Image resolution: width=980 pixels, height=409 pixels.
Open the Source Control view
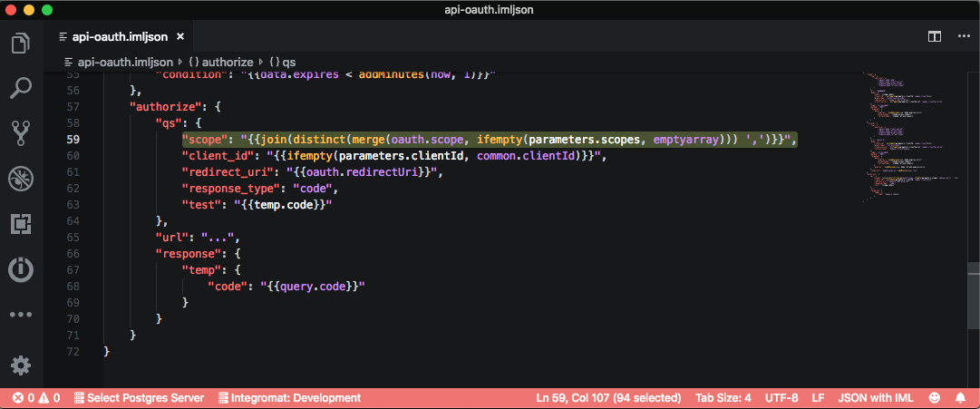(21, 133)
